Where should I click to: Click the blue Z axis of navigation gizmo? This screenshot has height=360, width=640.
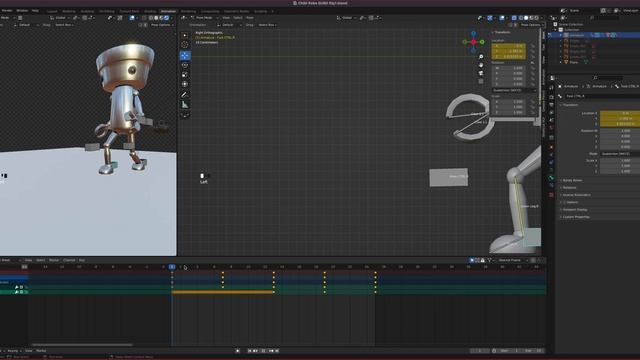(473, 33)
